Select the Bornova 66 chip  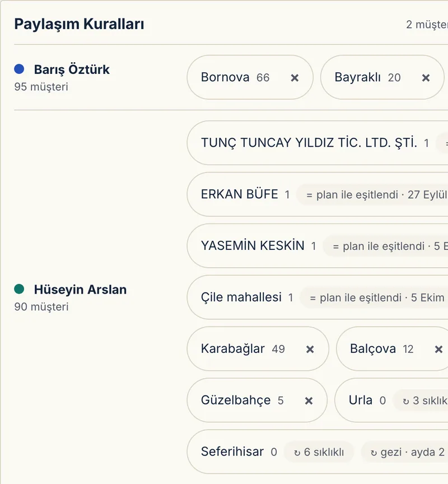tap(250, 77)
